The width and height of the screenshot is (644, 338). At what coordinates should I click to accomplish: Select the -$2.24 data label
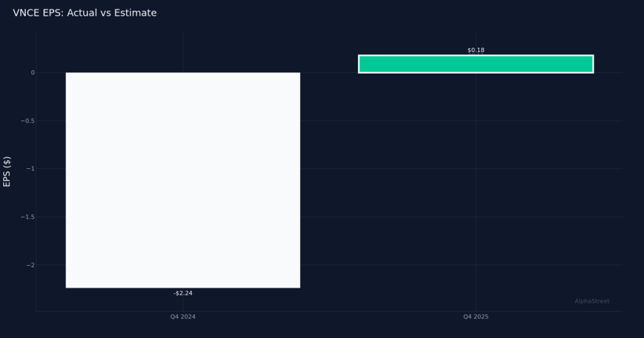(x=182, y=293)
